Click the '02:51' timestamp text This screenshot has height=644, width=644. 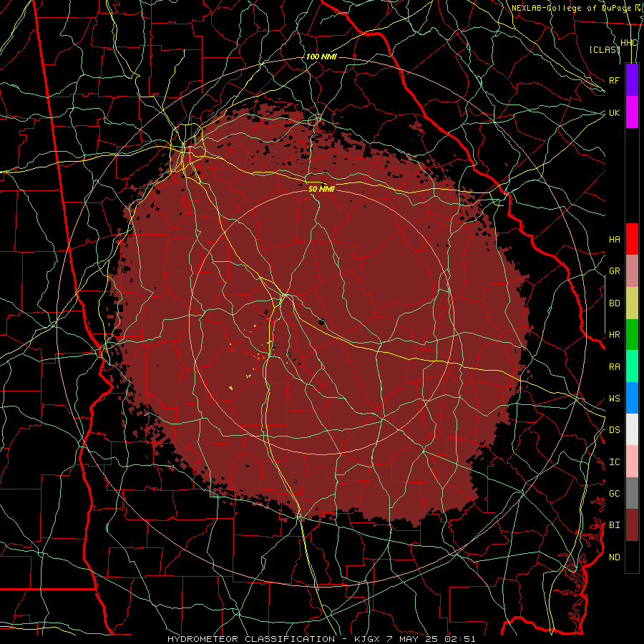click(x=460, y=639)
